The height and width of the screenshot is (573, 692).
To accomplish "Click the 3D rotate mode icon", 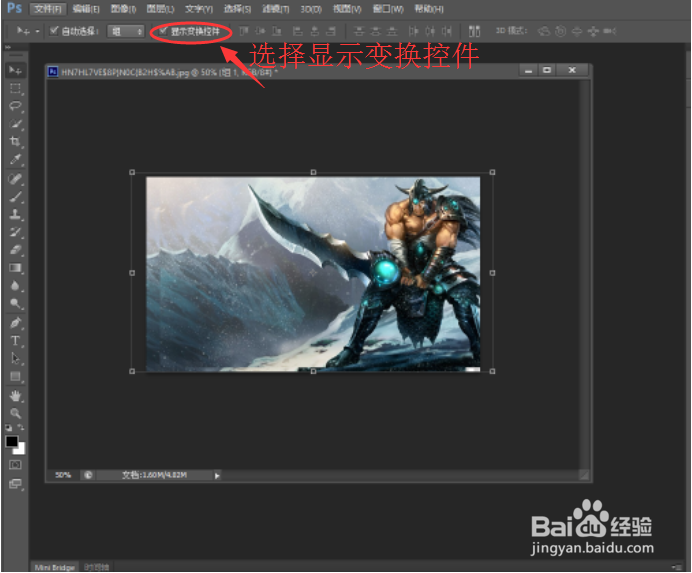I will 544,31.
